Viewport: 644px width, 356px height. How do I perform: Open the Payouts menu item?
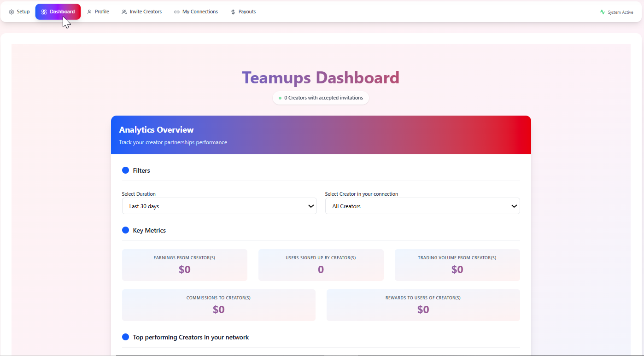243,12
